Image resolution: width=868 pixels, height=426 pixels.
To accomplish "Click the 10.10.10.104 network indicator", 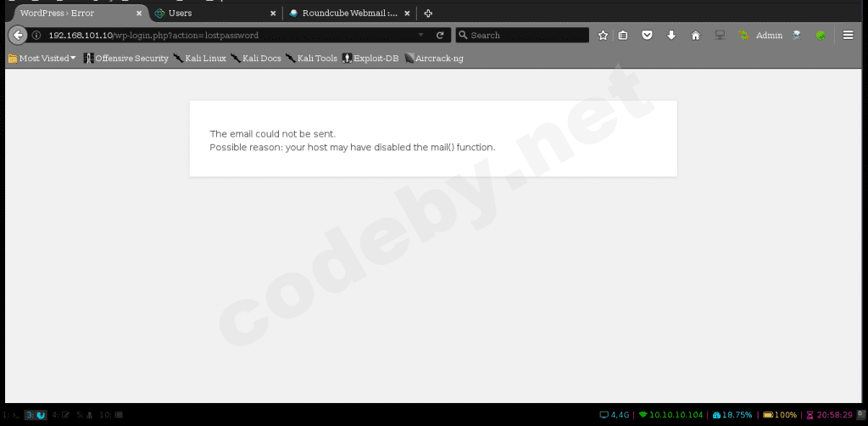I will 671,414.
